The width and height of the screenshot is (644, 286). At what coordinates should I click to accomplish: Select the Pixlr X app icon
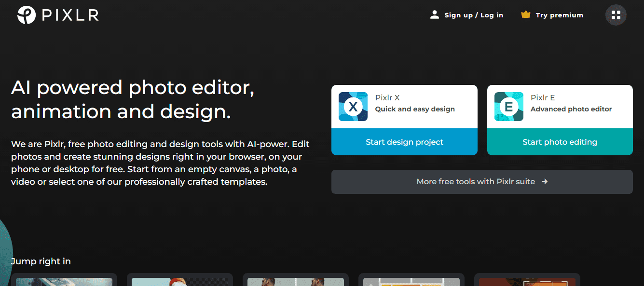click(353, 107)
